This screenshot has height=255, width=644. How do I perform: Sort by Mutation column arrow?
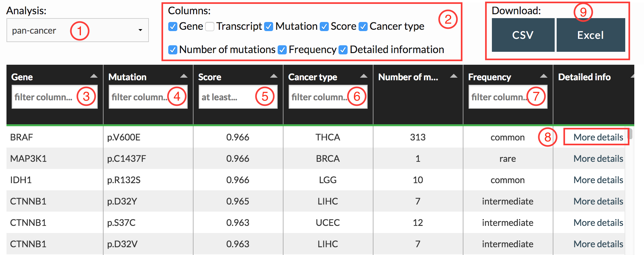(184, 76)
